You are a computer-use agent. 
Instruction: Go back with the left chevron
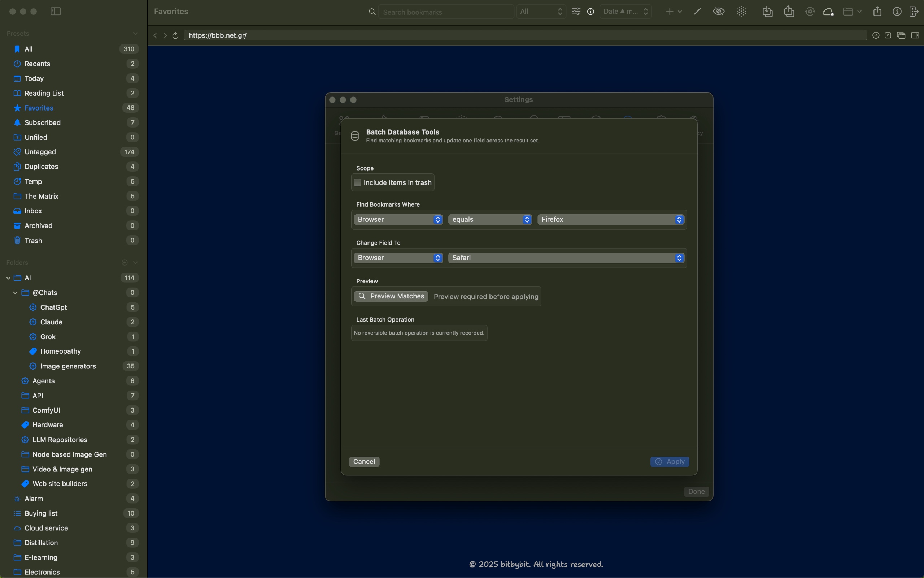[x=156, y=35]
